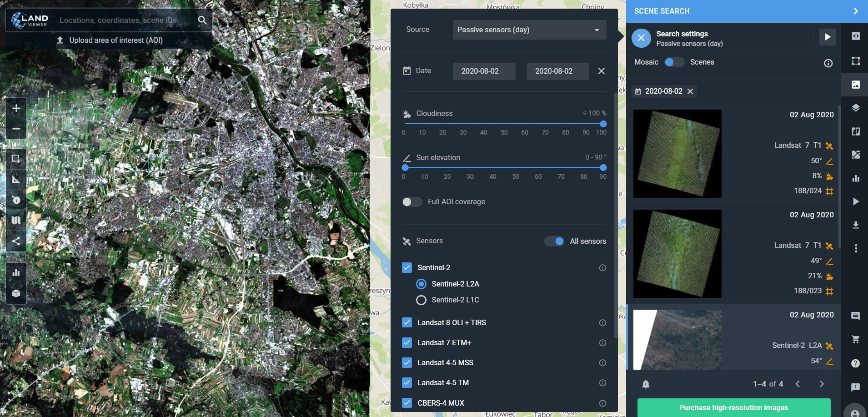Click the search magnifier icon
This screenshot has height=417, width=868.
[202, 20]
